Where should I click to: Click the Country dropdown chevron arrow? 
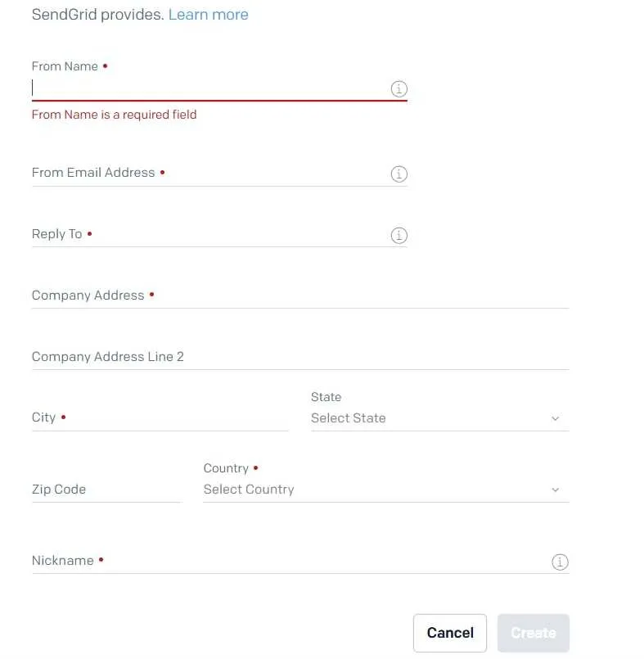(x=555, y=490)
